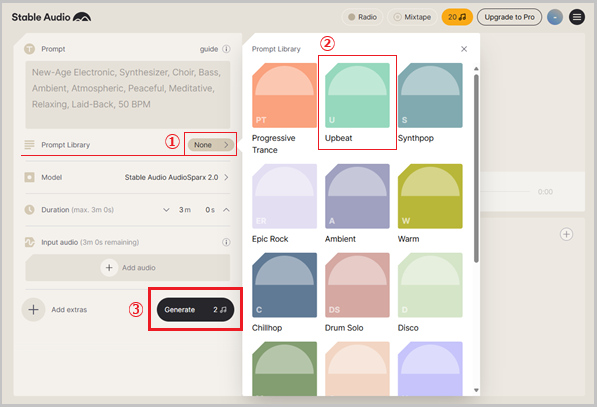Choose the Ambient preset tile
The image size is (597, 407).
pos(357,196)
